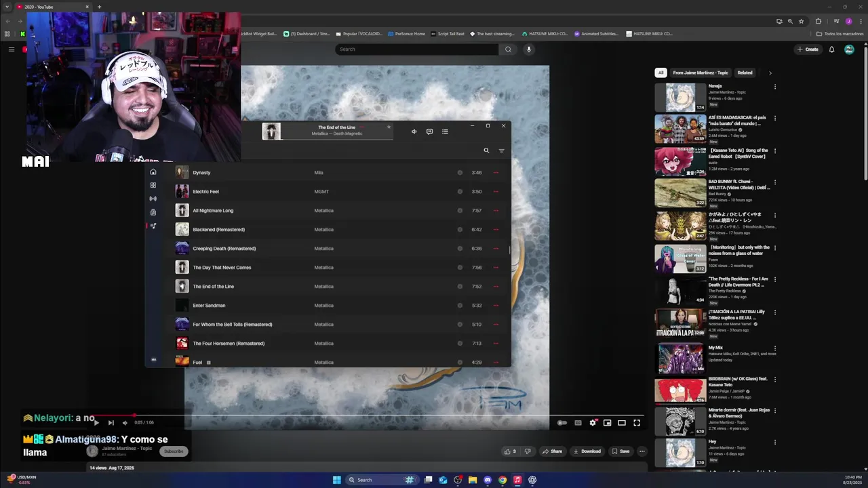Click the YouTube search magnifier button
The image size is (868, 488).
coord(508,49)
